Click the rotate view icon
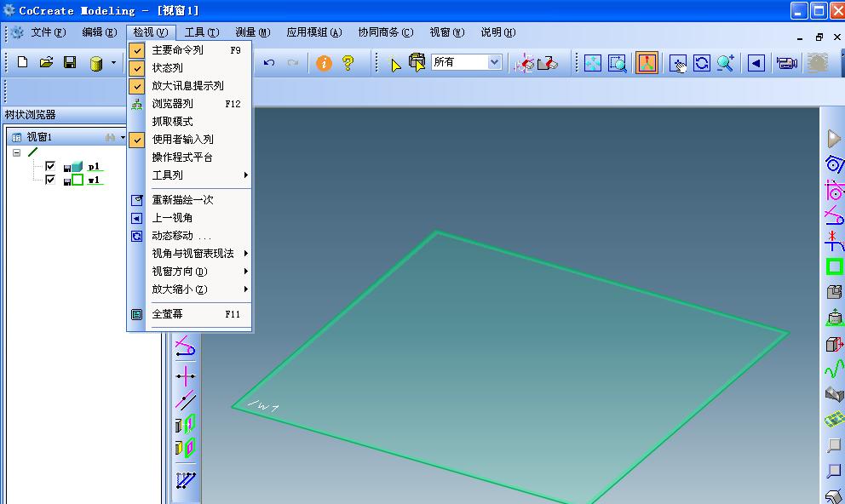 click(702, 63)
